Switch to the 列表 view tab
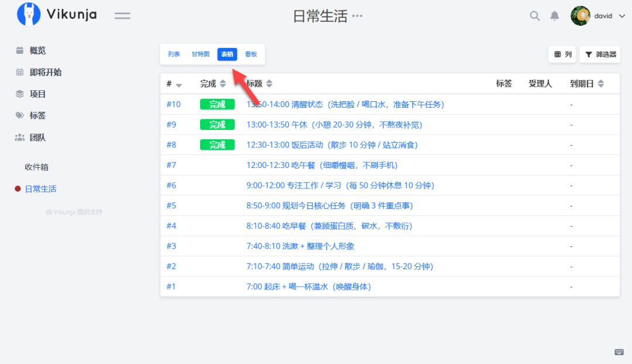Image resolution: width=632 pixels, height=364 pixels. click(x=174, y=54)
